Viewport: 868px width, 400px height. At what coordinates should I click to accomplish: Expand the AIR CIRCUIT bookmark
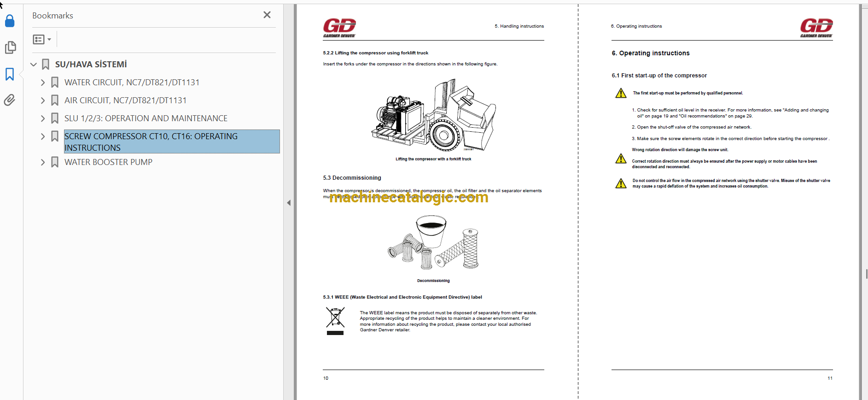[43, 100]
